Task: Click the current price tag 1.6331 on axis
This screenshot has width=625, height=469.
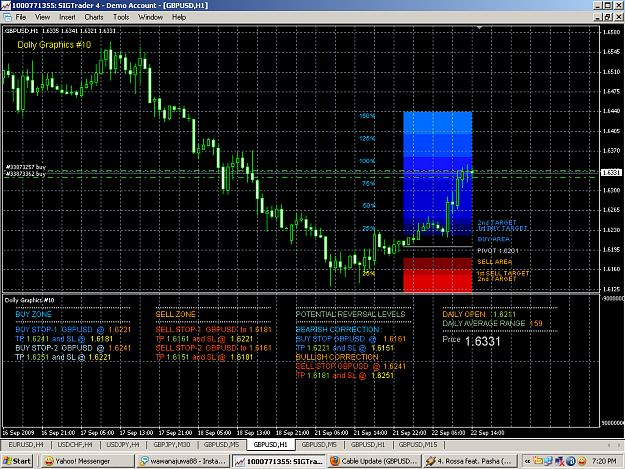Action: point(611,173)
